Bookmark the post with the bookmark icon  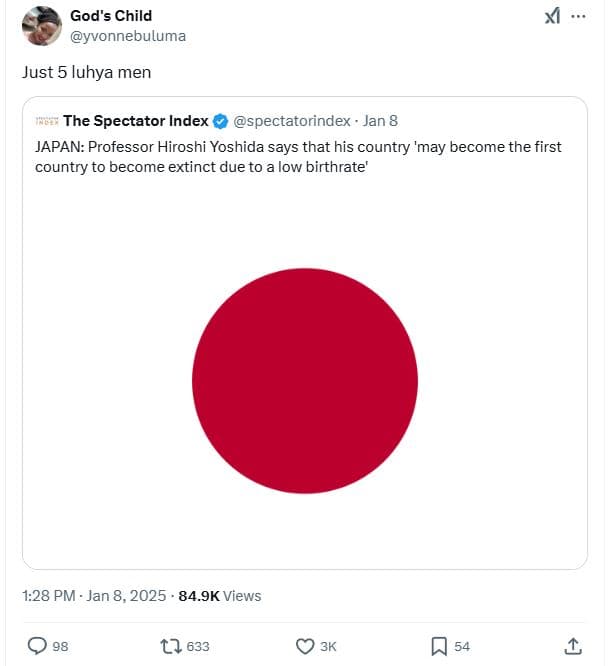click(x=438, y=646)
